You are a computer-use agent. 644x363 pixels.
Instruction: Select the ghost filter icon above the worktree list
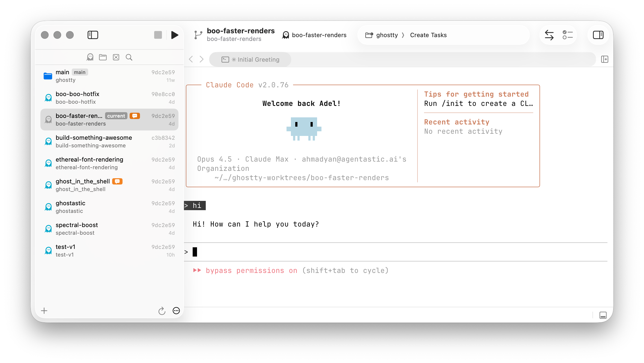point(90,57)
